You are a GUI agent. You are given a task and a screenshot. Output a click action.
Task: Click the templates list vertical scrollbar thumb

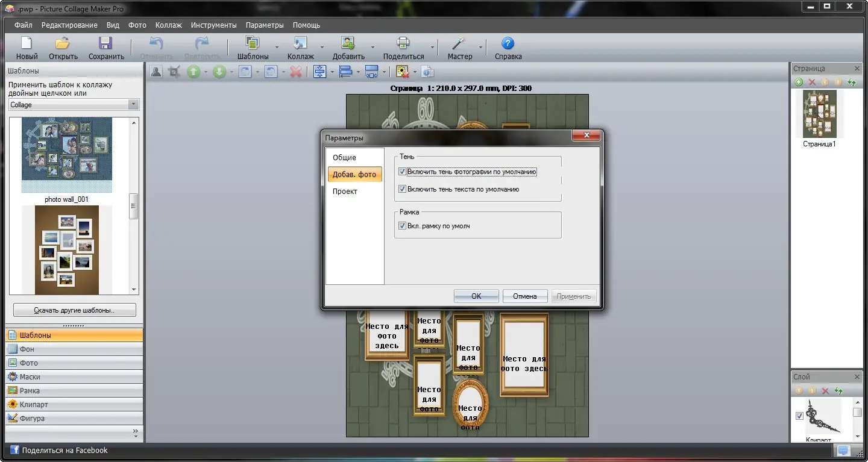pyautogui.click(x=134, y=206)
